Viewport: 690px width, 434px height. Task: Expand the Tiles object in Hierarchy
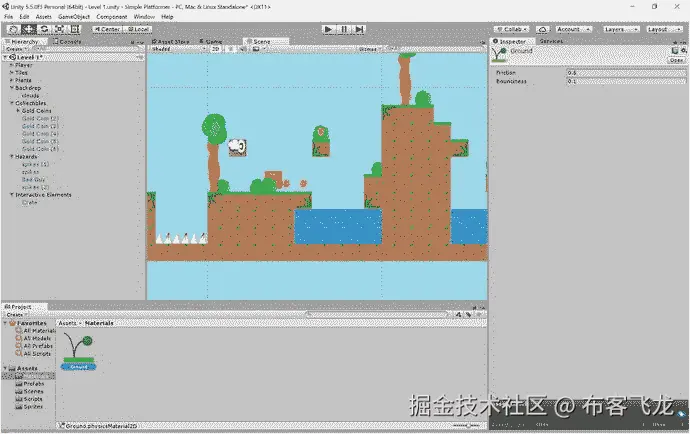(x=11, y=73)
